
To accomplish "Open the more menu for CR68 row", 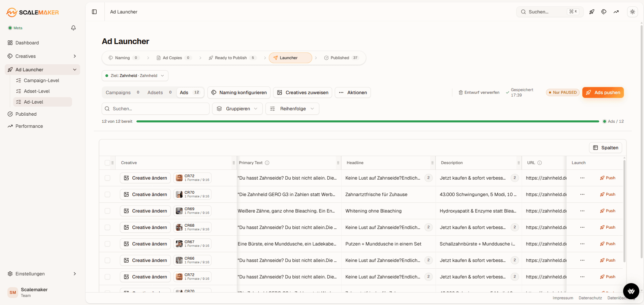I will pos(582,227).
